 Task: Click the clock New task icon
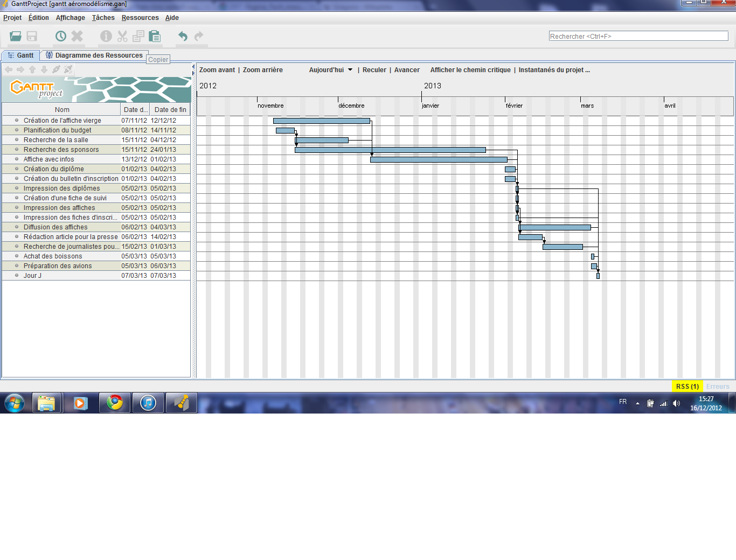tap(61, 36)
